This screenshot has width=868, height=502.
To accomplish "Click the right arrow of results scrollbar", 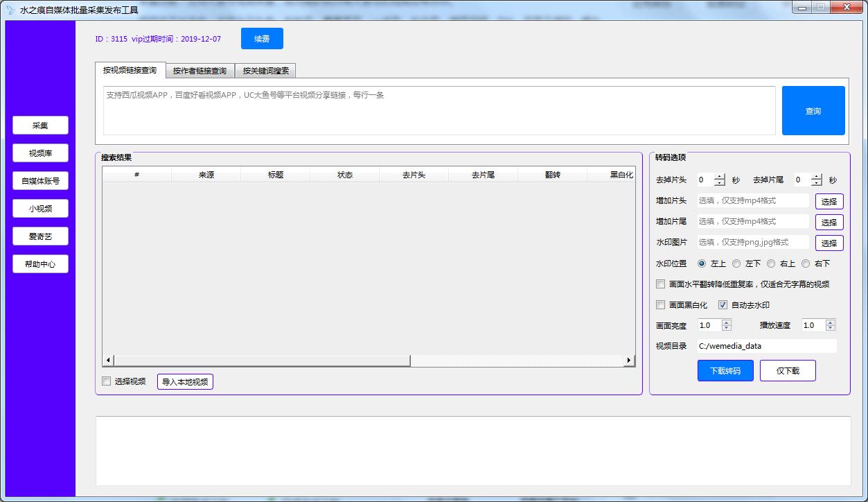I will pyautogui.click(x=629, y=361).
